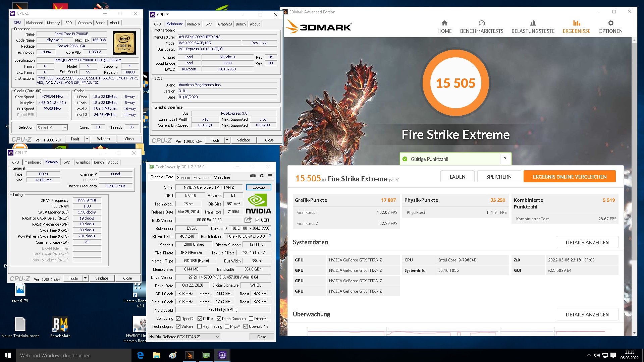Screen dimensions: 644x362
Task: Open File Explorer from the taskbar
Action: click(x=156, y=355)
